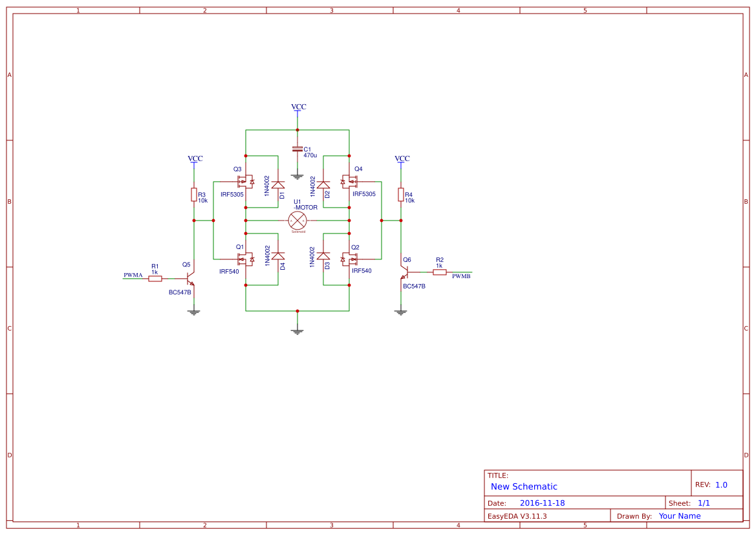The width and height of the screenshot is (756, 535).
Task: Select the motor symbol U1
Action: tap(297, 220)
